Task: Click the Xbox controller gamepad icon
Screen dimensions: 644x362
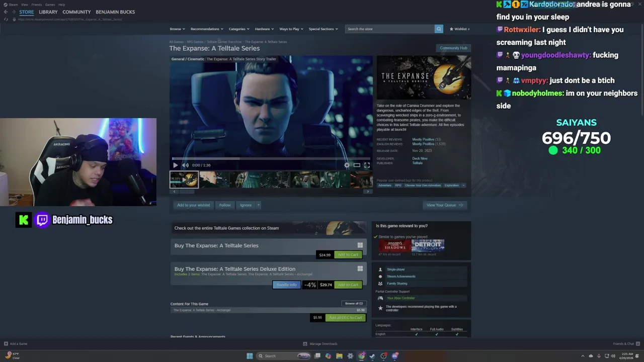Action: click(380, 298)
